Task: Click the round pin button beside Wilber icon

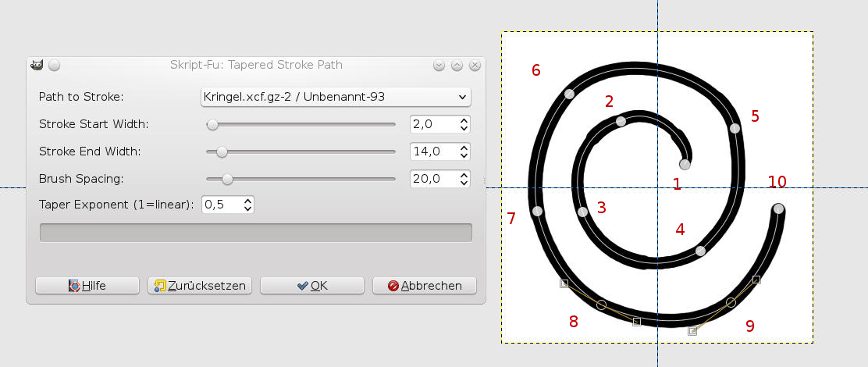Action: click(54, 66)
